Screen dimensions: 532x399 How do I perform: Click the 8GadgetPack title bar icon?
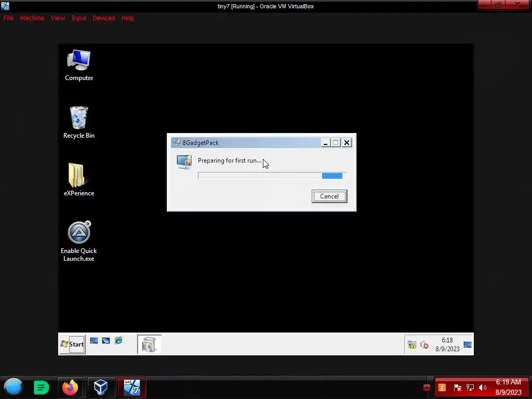point(176,142)
